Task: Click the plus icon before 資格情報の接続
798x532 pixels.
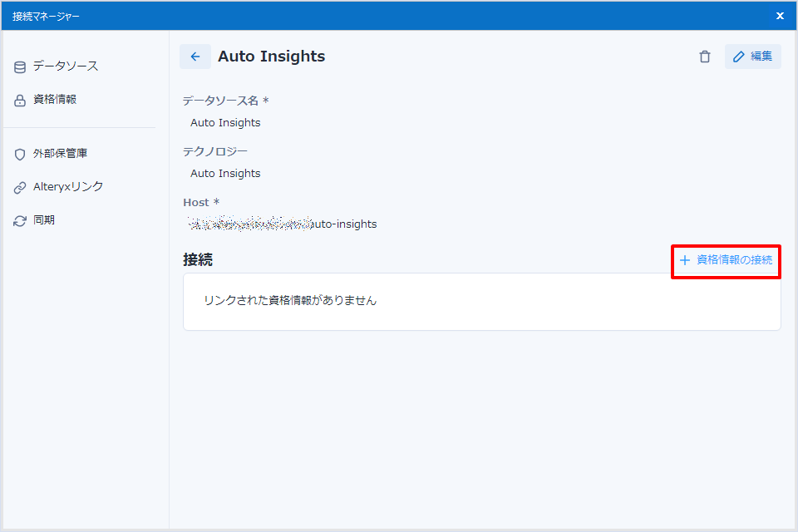Action: 685,260
